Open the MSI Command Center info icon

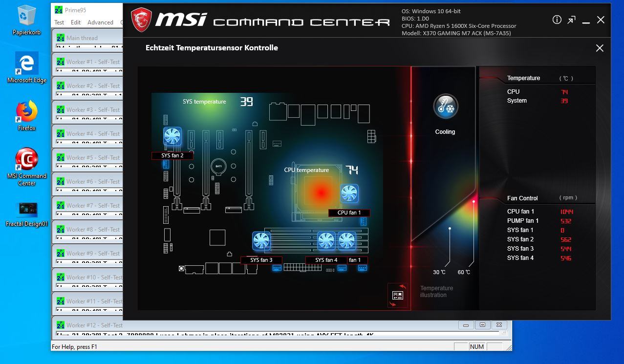[x=557, y=20]
